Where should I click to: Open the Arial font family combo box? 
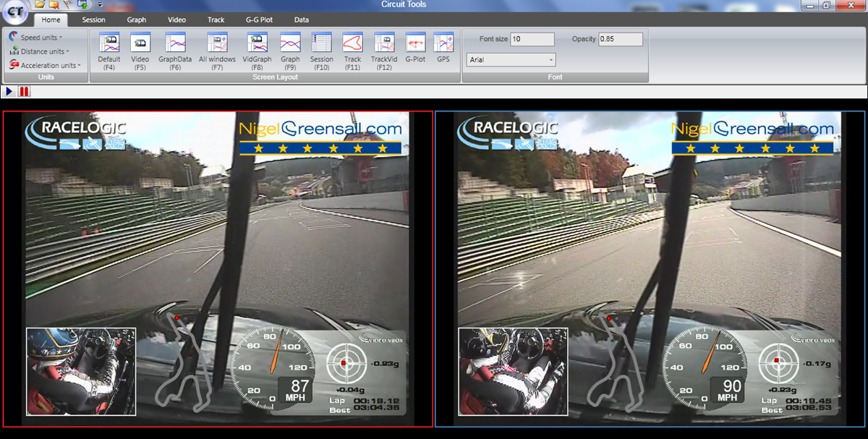(511, 60)
